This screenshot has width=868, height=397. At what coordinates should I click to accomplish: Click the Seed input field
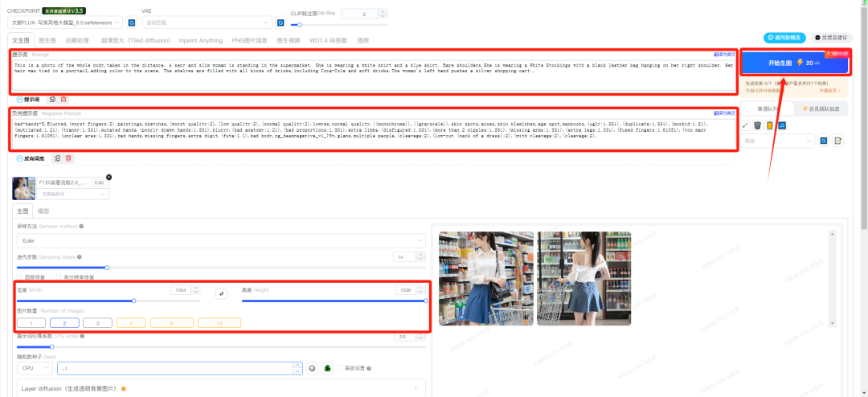[x=179, y=368]
